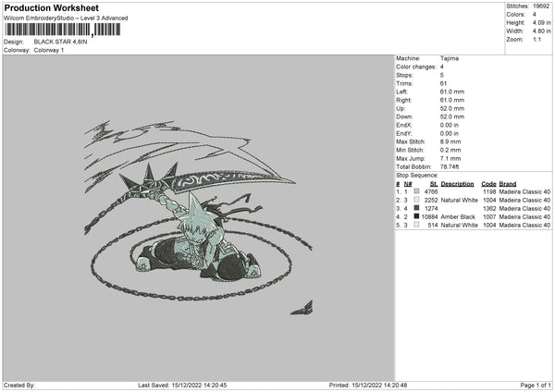The width and height of the screenshot is (555, 392).
Task: Select the Wilcom EmbroideryStudio Level 3 Advanced text
Action: (x=66, y=18)
